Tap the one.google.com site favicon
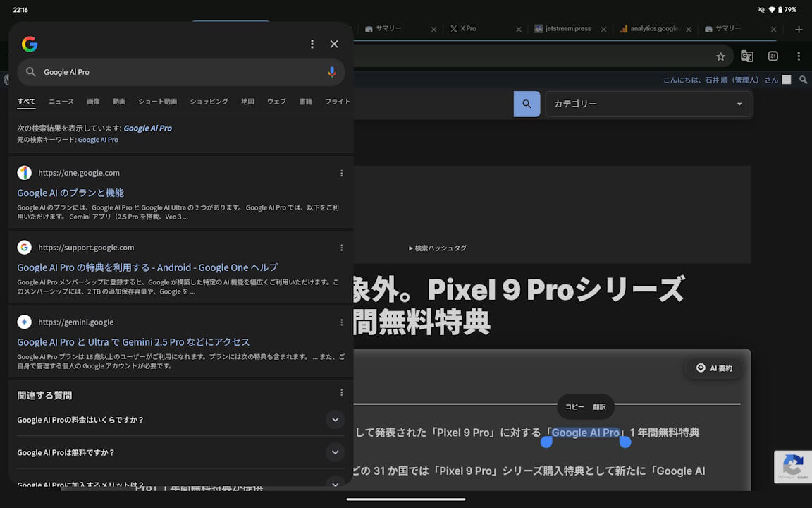The height and width of the screenshot is (508, 812). pyautogui.click(x=25, y=173)
